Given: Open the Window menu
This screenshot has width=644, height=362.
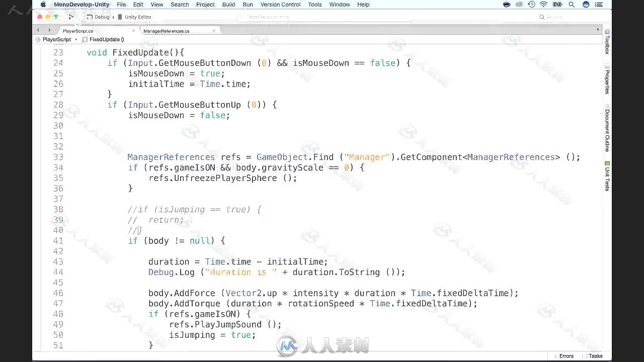Looking at the screenshot, I should pos(340,5).
